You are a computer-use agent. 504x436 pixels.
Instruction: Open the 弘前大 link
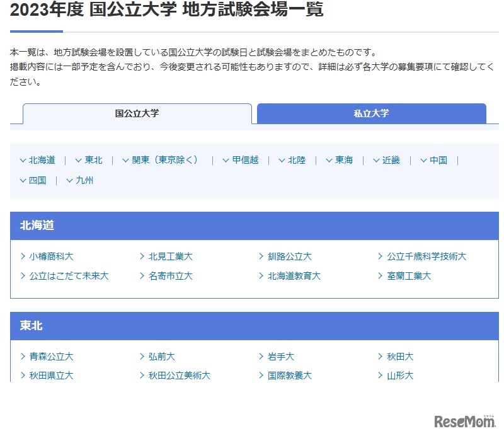pos(158,357)
